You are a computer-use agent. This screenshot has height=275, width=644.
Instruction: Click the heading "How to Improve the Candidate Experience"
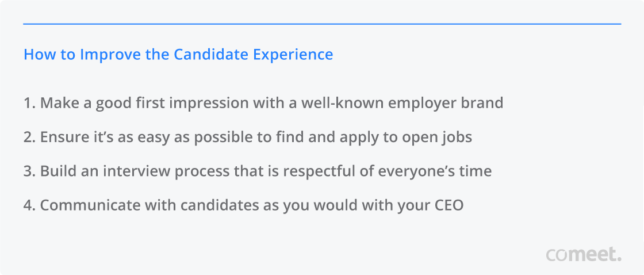pos(178,55)
